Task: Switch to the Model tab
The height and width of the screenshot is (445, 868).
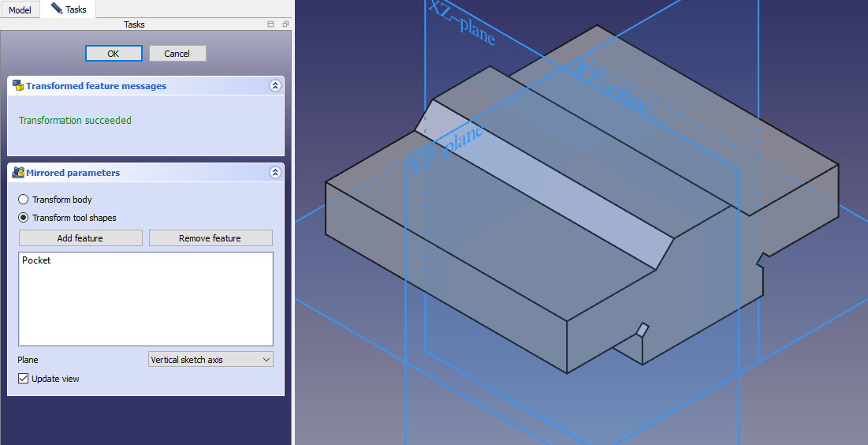Action: [20, 9]
